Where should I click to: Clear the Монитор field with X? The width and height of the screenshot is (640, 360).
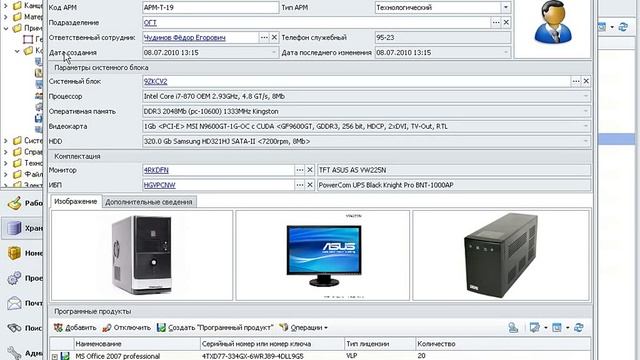coord(310,170)
